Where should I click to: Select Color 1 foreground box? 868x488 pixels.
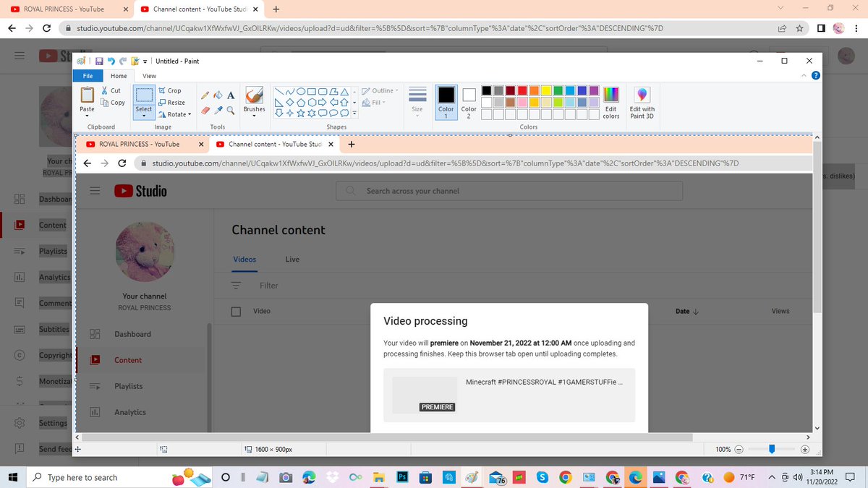tap(446, 103)
